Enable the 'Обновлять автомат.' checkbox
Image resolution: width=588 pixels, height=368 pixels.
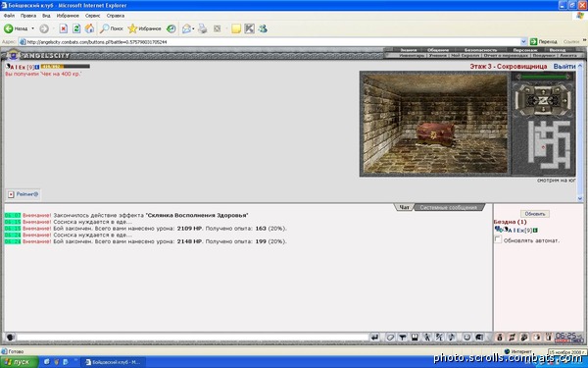click(498, 239)
